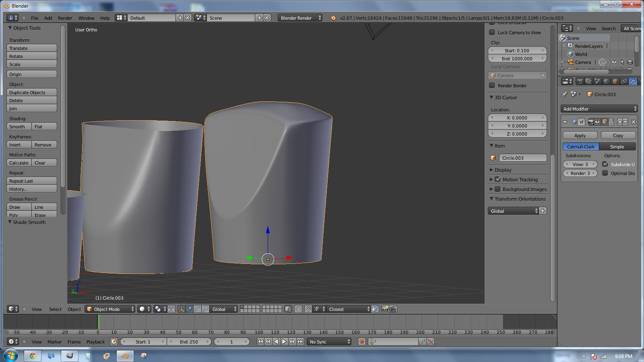Select the scale manipulator icon

[205, 309]
